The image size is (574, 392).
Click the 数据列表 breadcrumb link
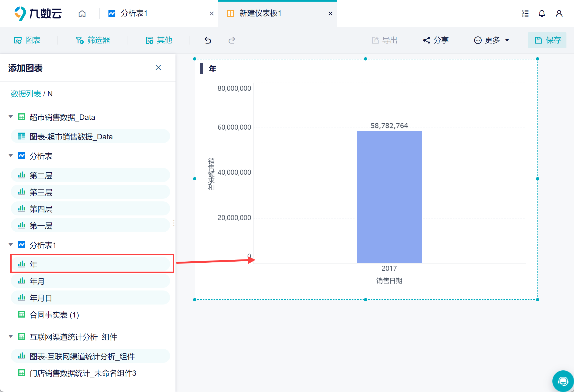(26, 94)
